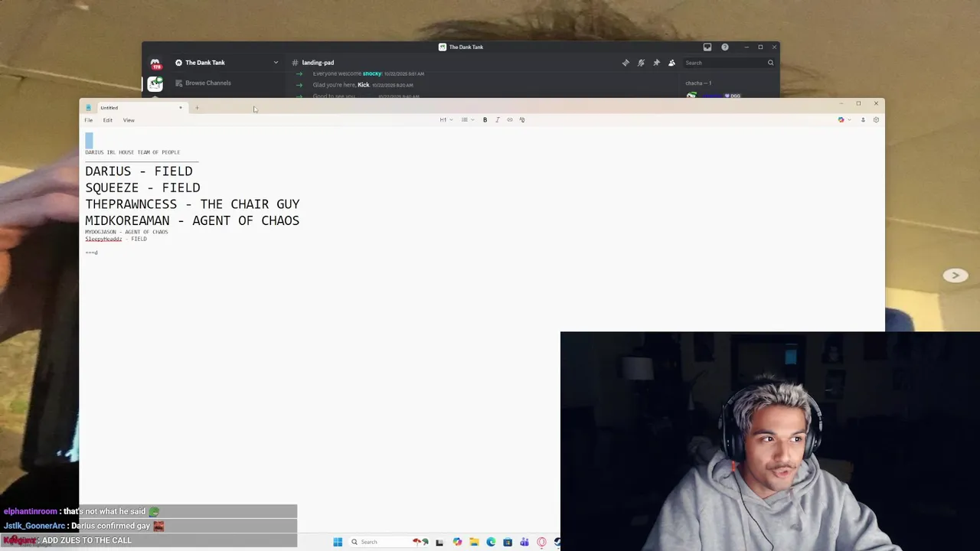Click the shocky username in Discord chat
980x551 pixels.
(x=372, y=73)
